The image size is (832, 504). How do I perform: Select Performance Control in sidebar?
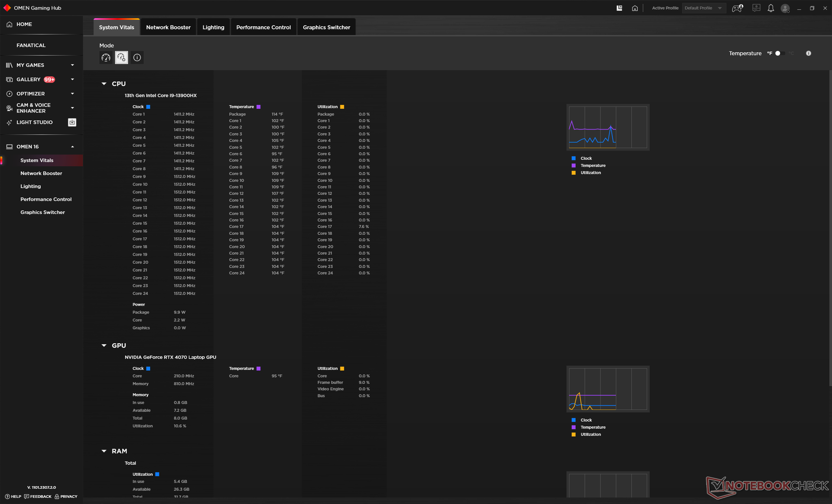[46, 200]
